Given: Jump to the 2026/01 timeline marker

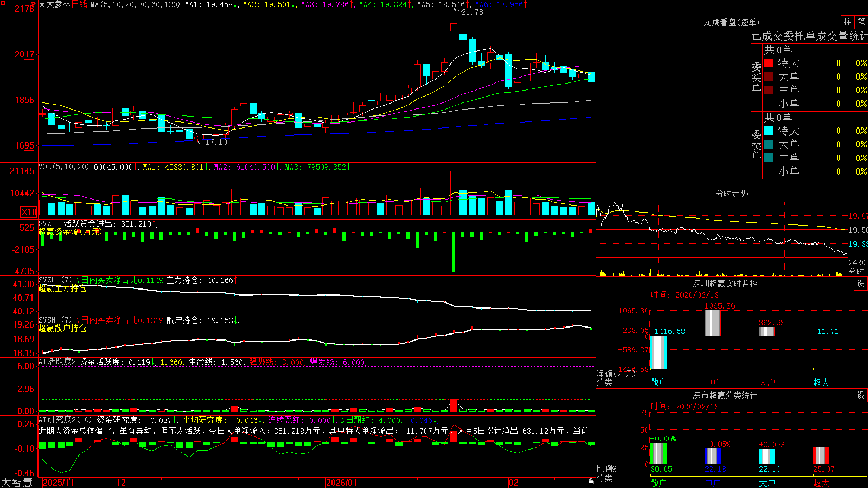Looking at the screenshot, I should [x=341, y=483].
